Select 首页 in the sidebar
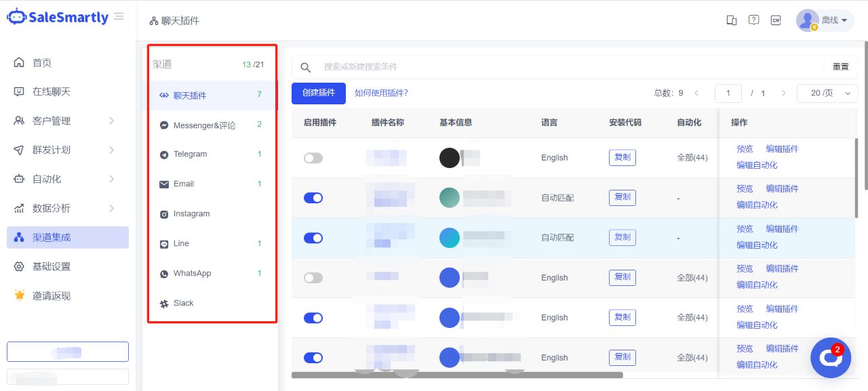 point(68,62)
